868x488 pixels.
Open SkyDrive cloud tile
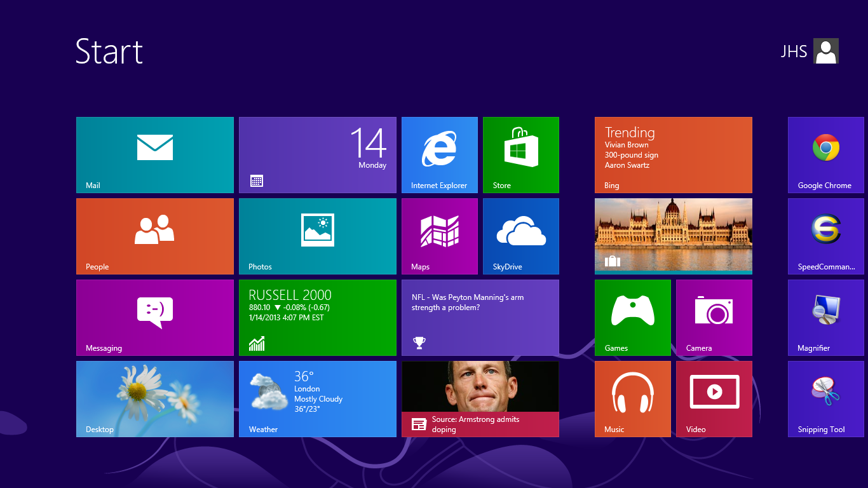point(520,236)
